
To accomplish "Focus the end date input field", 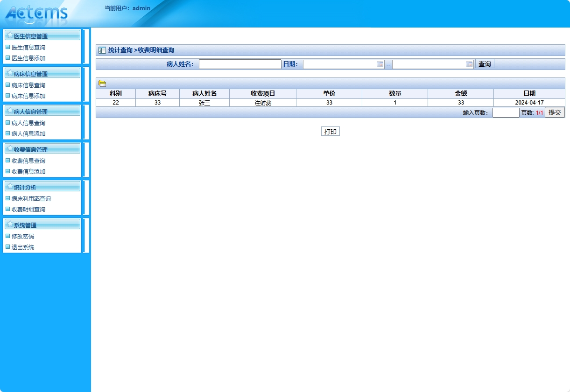I will (x=433, y=64).
